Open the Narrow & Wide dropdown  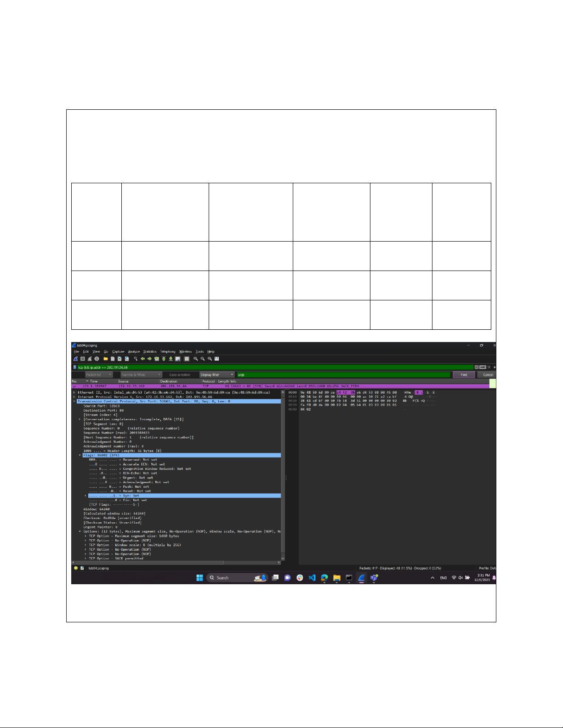coord(141,375)
